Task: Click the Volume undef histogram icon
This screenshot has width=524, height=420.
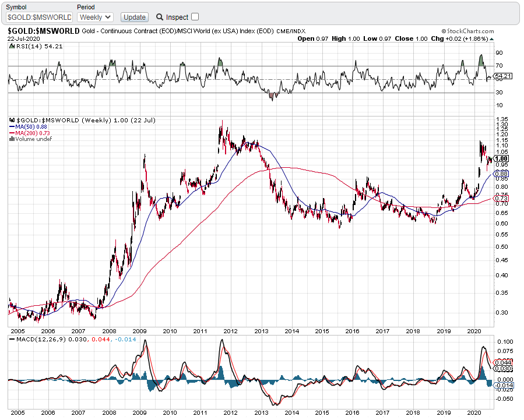Action: coord(12,139)
